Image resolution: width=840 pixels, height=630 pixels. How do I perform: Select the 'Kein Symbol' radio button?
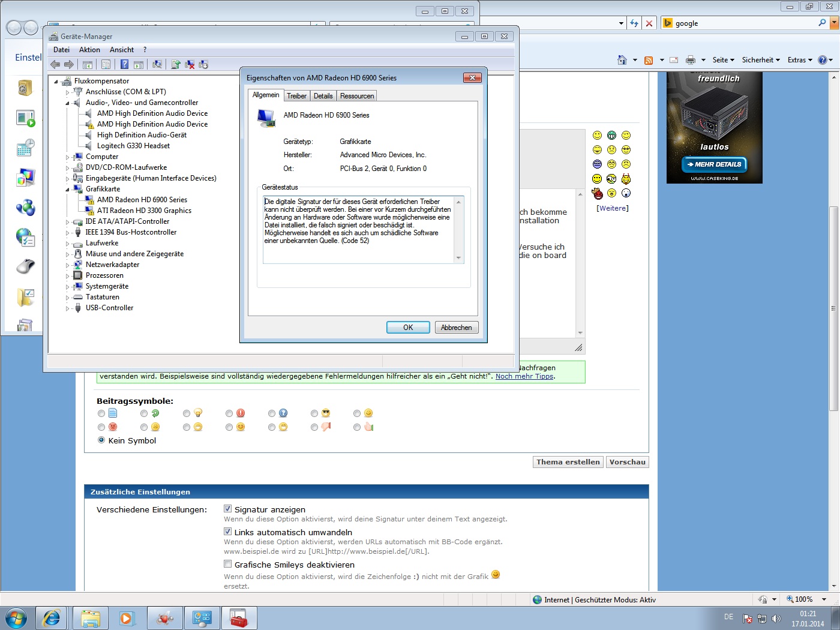click(x=101, y=440)
